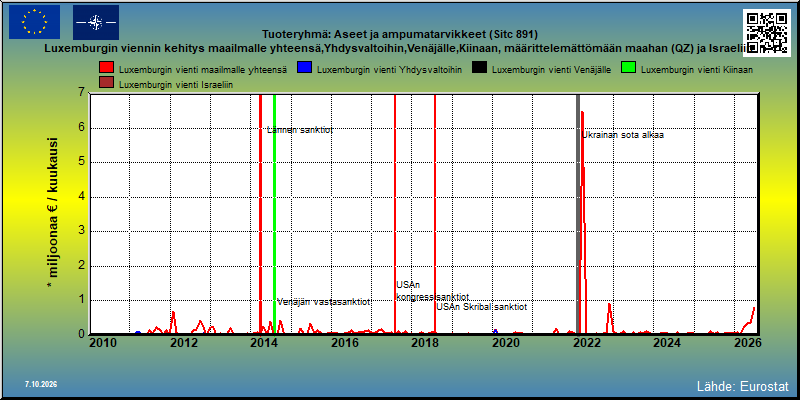Viewport: 800px width, 400px height.
Task: Click the blue swatch for vienti Yhdysvaltoihin
Action: (306, 69)
